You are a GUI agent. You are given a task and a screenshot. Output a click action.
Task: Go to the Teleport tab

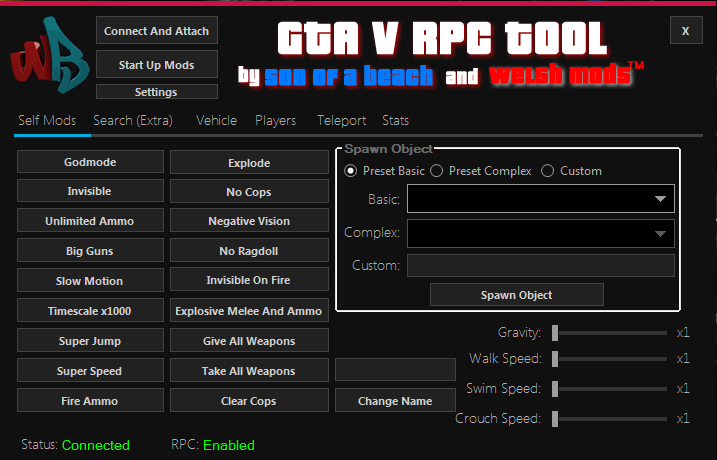tap(342, 120)
